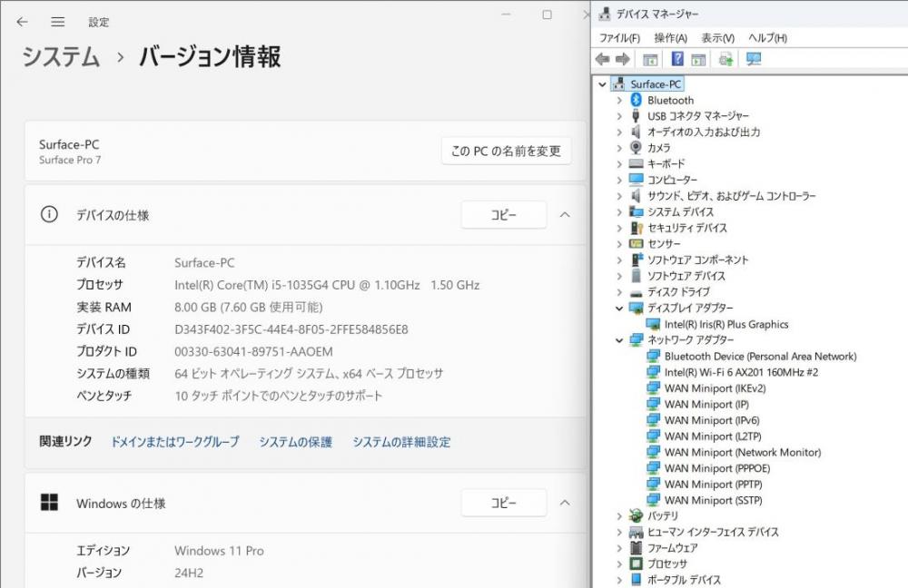Select the WAN Miniport (L2TP) entry
This screenshot has height=588, width=908.
pos(713,436)
